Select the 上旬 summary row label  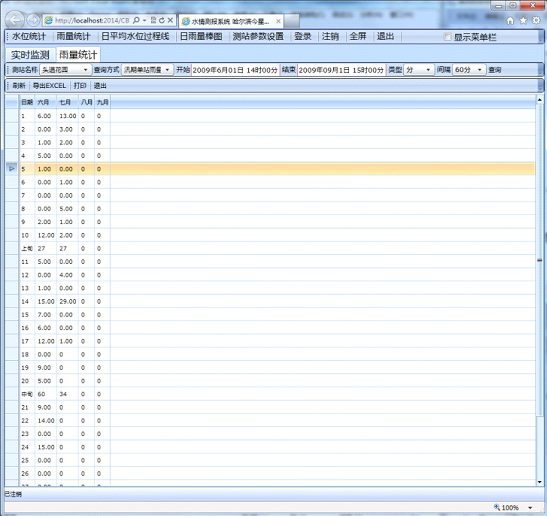27,248
